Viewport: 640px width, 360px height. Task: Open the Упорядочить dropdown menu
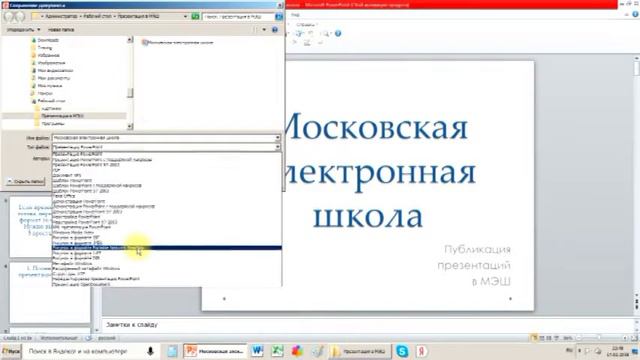[x=23, y=30]
